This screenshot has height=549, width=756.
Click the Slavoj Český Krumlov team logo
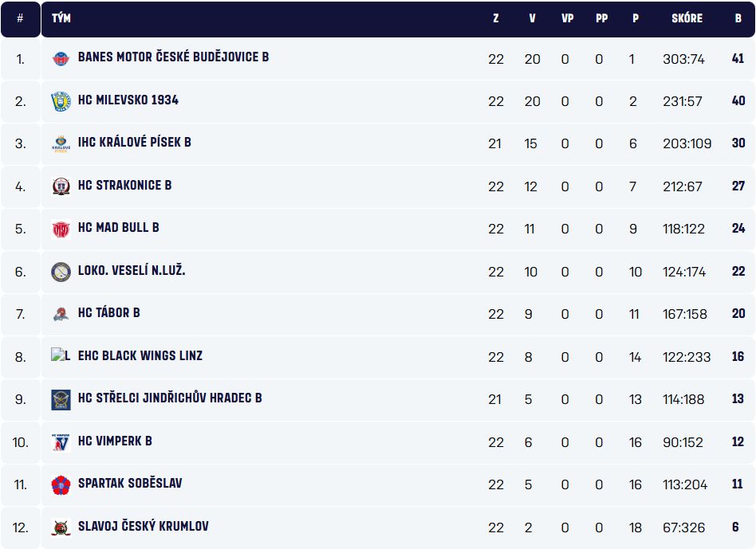click(x=61, y=527)
